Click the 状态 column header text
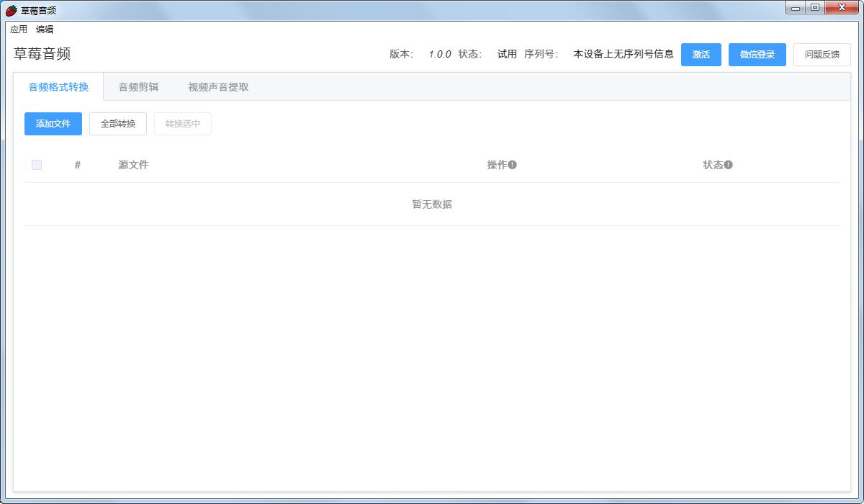Screen dimensions: 864x504 tap(713, 165)
